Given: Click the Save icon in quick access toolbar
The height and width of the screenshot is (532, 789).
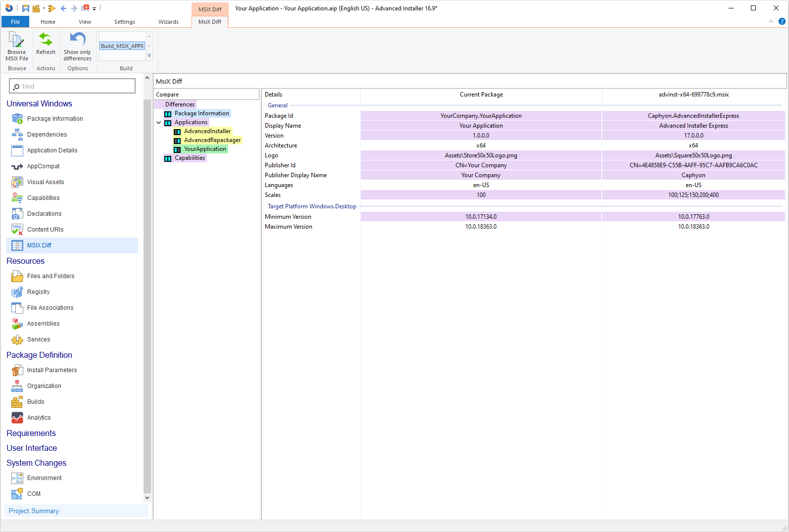Looking at the screenshot, I should point(25,8).
